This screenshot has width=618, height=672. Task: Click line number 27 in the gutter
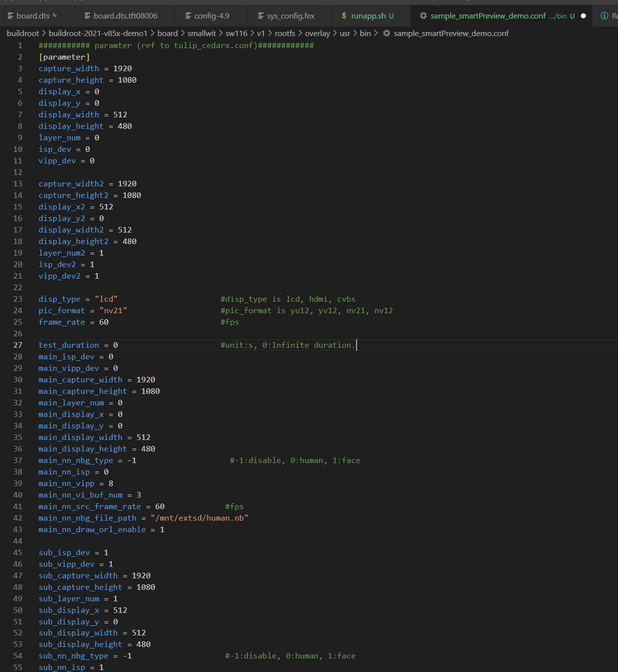(x=18, y=345)
